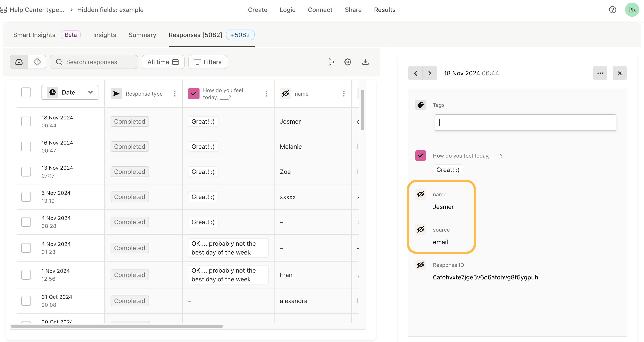Select the tagged responses icon
Screen dimensions: 644x342
(37, 62)
